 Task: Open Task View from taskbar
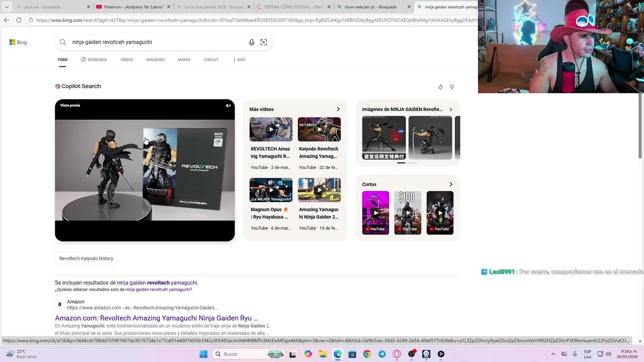click(x=292, y=354)
